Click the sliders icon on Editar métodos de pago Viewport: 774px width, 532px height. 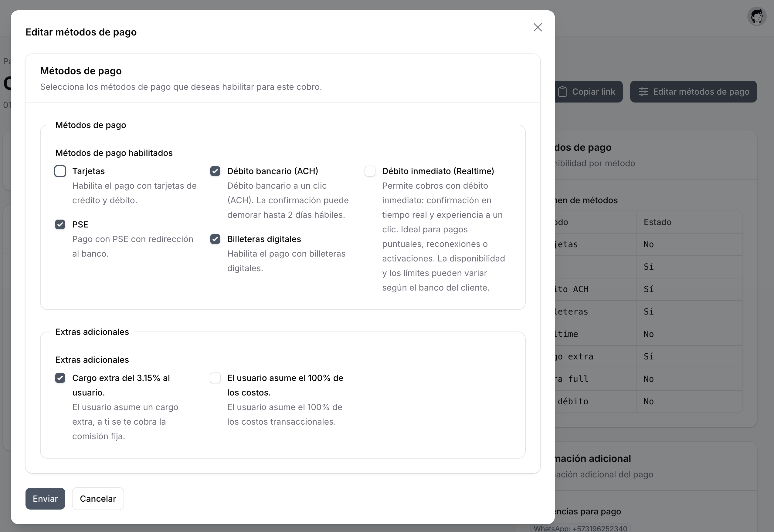644,92
